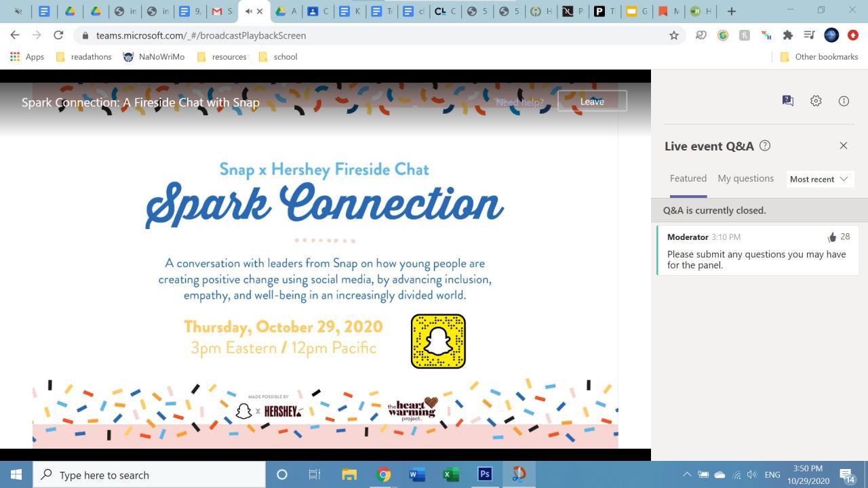The image size is (868, 488).
Task: Click the Need help? link
Action: [x=519, y=102]
